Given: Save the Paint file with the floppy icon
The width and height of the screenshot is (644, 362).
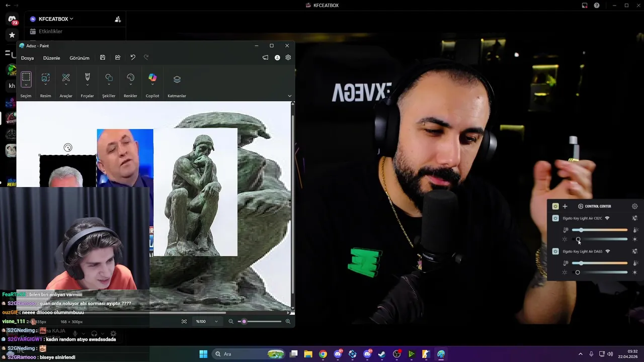Looking at the screenshot, I should 103,58.
